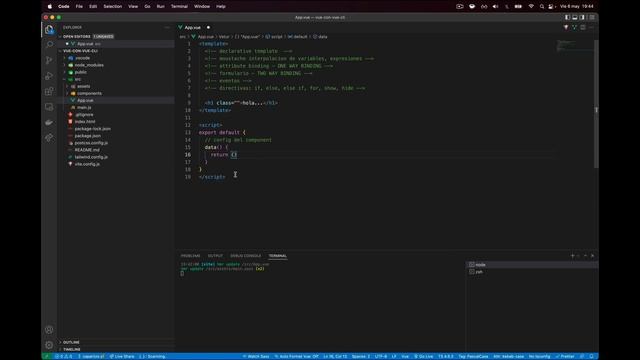640x360 pixels.
Task: Switch to the OUTPUT tab
Action: pyautogui.click(x=215, y=256)
